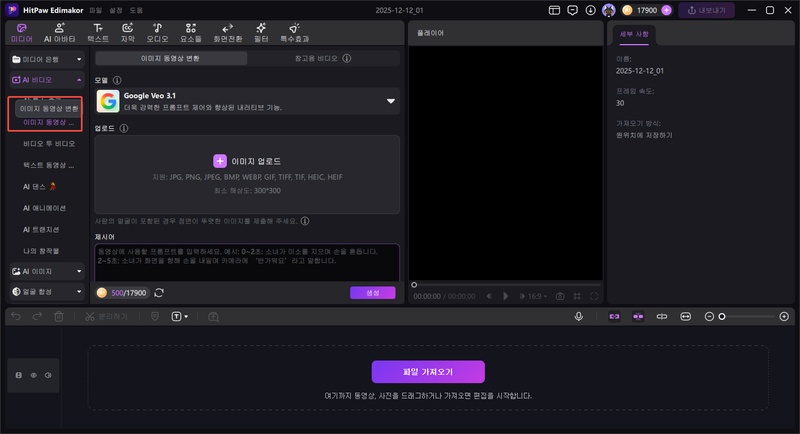Click the player fullscreen icon
Image resolution: width=800 pixels, height=434 pixels.
point(594,296)
